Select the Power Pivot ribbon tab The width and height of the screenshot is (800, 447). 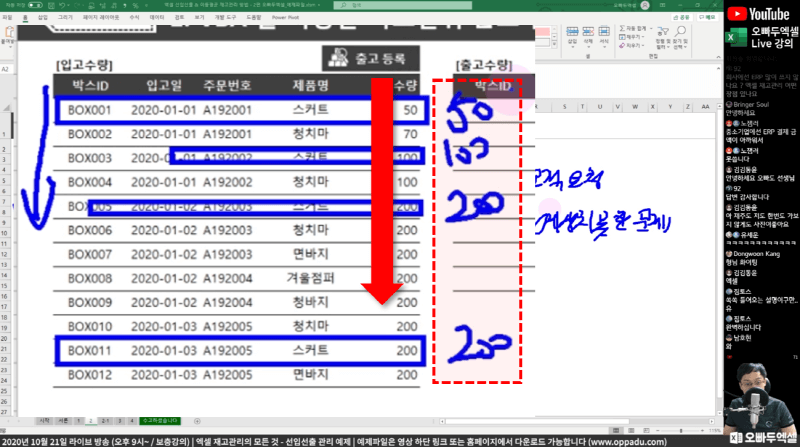(x=285, y=17)
